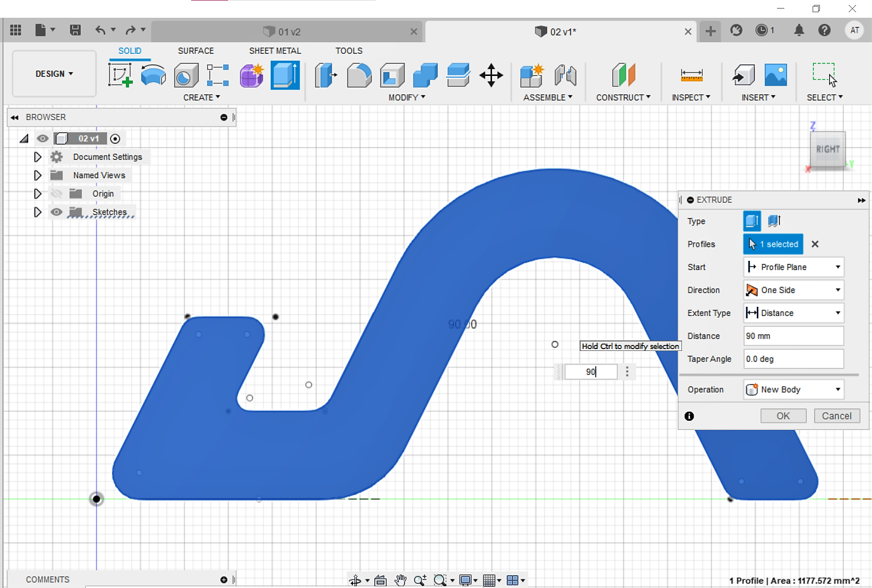Screen dimensions: 872x588
Task: Select the purple Create Derive icon
Action: (251, 75)
